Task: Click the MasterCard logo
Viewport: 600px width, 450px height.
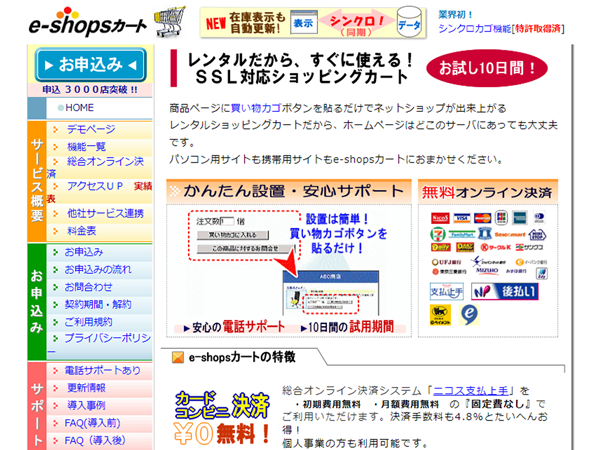Action: pyautogui.click(x=483, y=218)
